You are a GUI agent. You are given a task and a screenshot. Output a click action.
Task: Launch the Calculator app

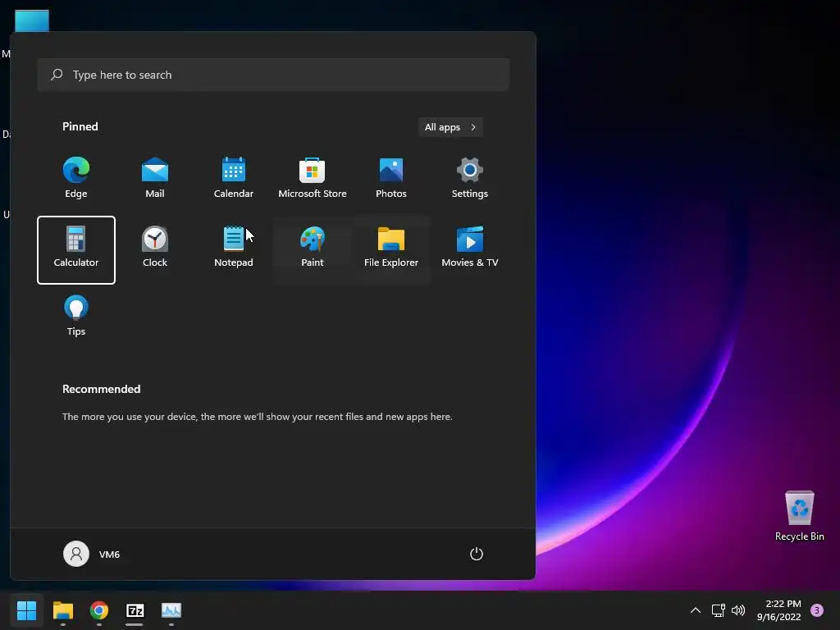[76, 249]
